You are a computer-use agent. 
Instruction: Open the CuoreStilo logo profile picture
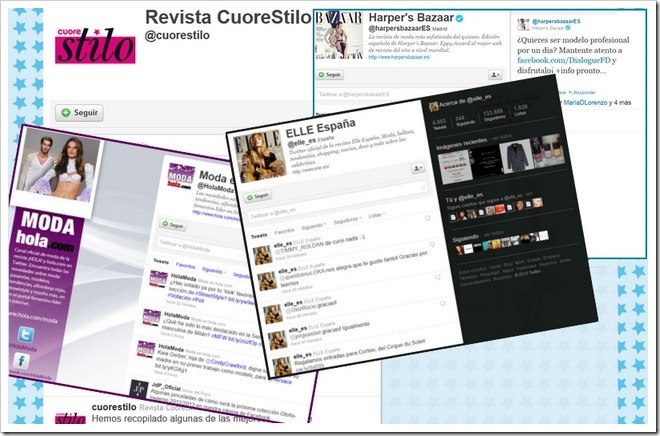click(x=95, y=45)
